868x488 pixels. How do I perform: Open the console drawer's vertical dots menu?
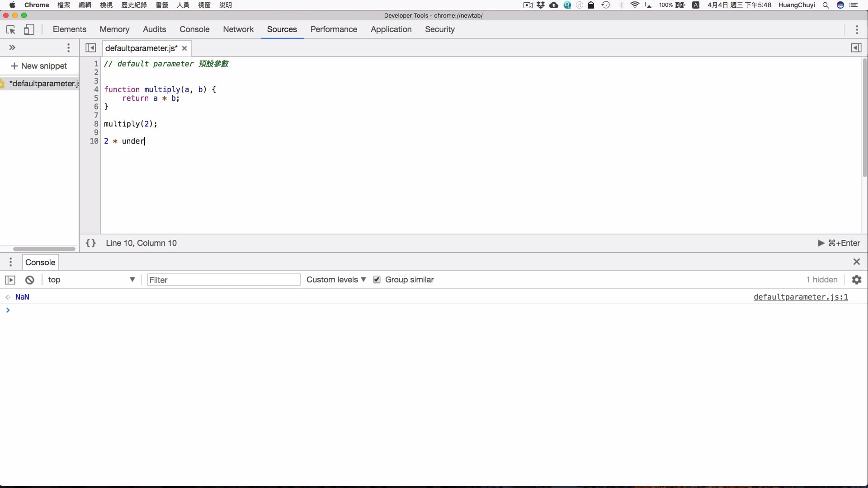tap(10, 262)
